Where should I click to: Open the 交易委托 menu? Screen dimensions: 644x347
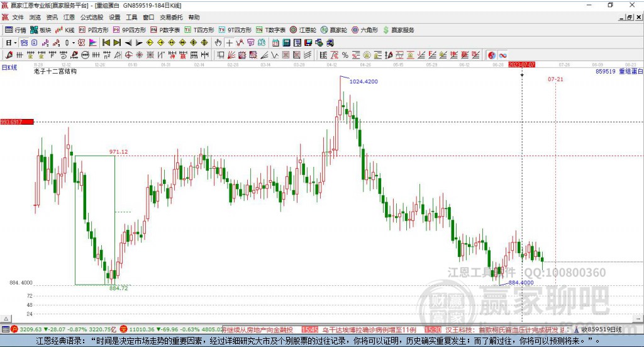click(171, 17)
